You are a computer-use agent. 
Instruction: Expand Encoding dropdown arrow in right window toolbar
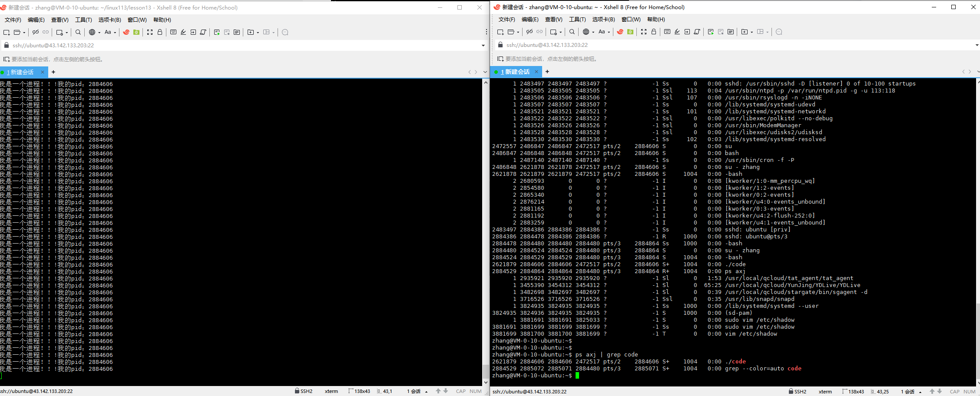click(x=593, y=32)
